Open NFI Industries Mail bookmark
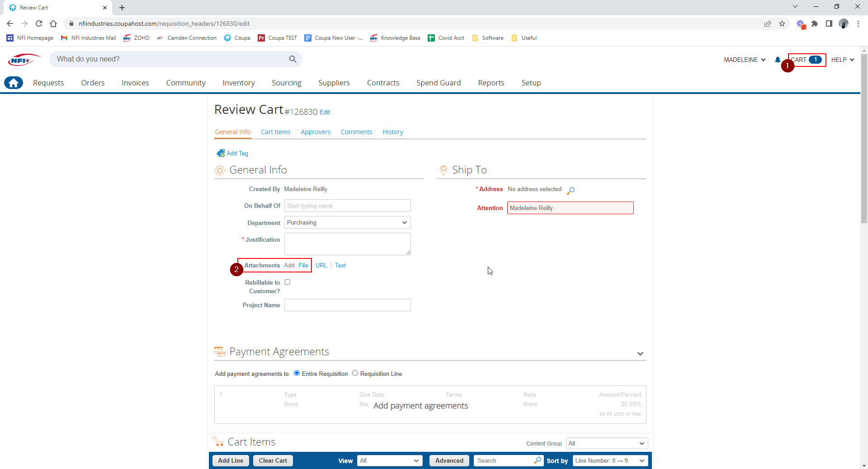 89,38
